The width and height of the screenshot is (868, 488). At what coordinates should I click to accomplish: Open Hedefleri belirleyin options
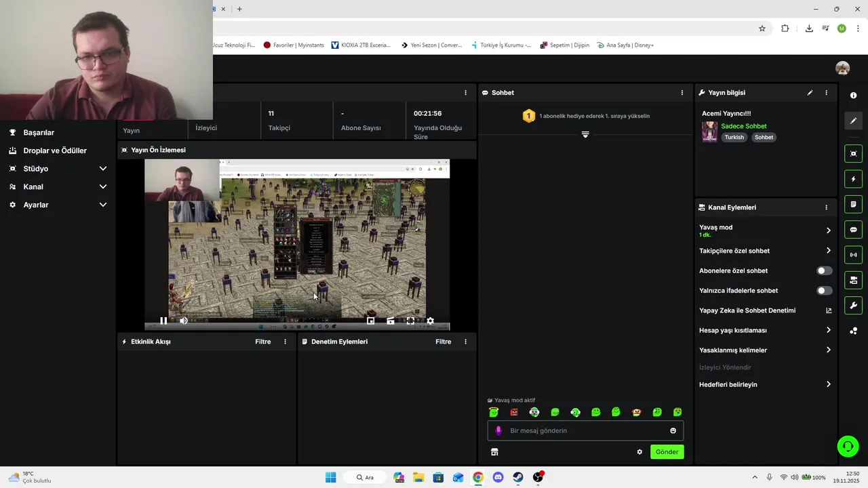[828, 384]
